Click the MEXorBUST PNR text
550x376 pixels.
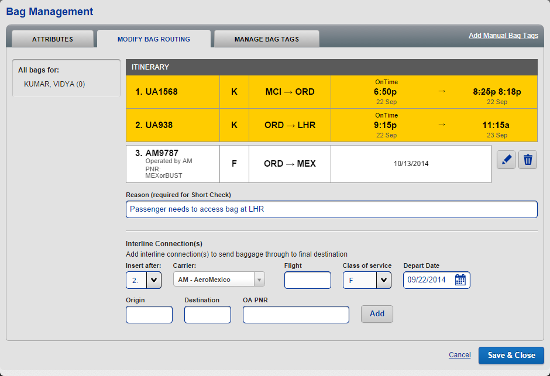[164, 176]
